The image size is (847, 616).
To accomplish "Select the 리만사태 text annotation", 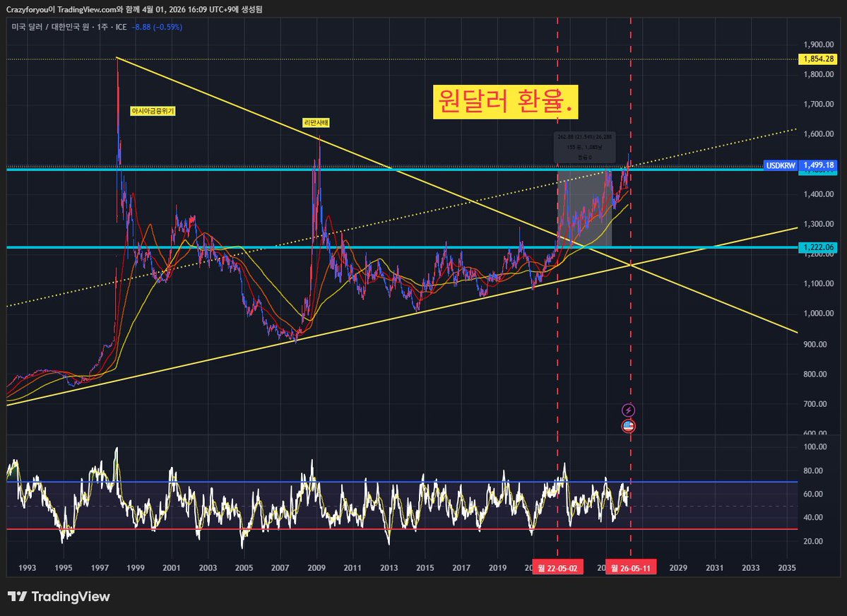I will pos(316,123).
